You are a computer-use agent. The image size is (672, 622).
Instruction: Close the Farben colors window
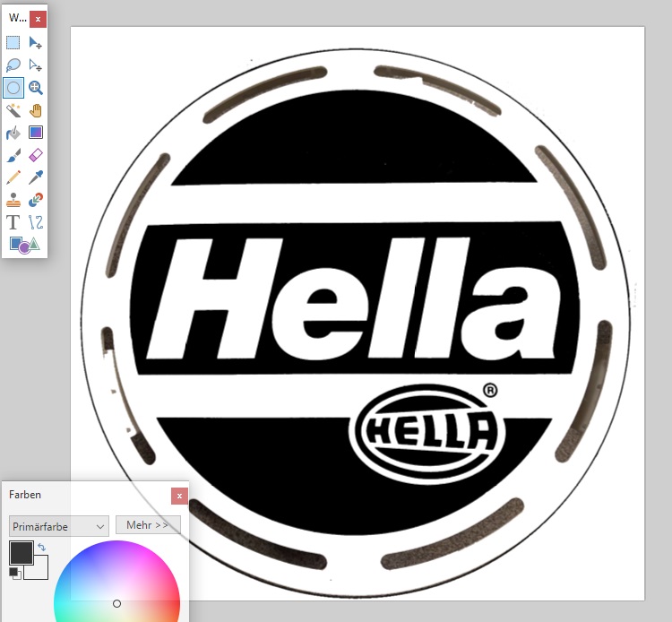[179, 496]
